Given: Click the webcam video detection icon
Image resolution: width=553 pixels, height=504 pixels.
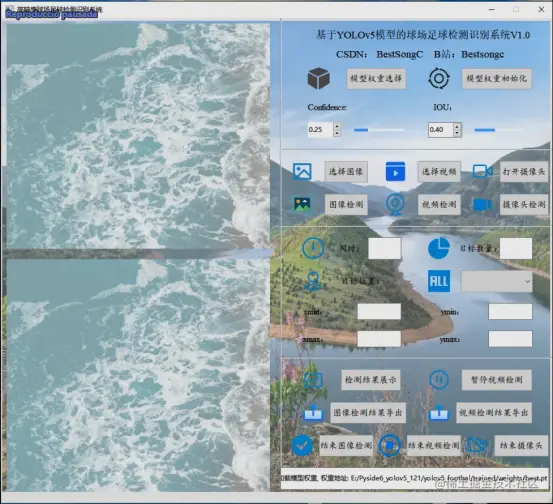Looking at the screenshot, I should pyautogui.click(x=395, y=204).
